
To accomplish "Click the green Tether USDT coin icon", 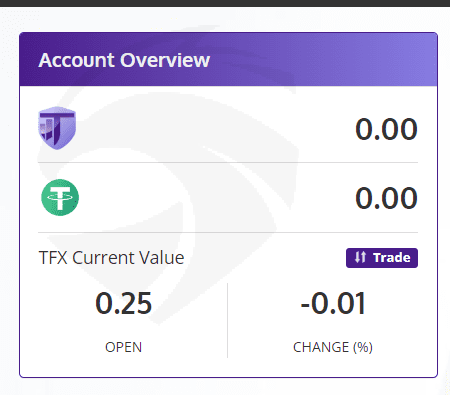I will (x=60, y=197).
